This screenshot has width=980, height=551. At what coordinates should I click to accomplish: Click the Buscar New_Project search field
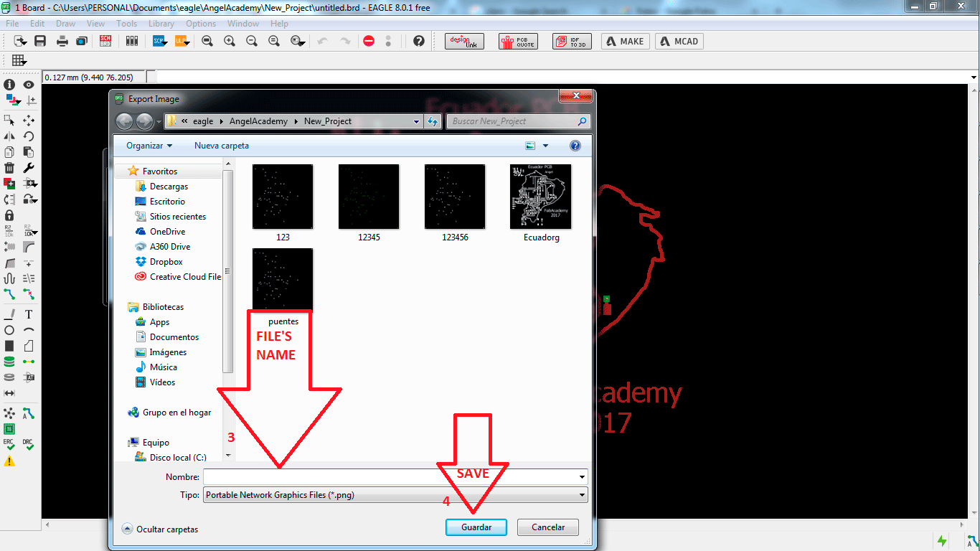click(519, 121)
